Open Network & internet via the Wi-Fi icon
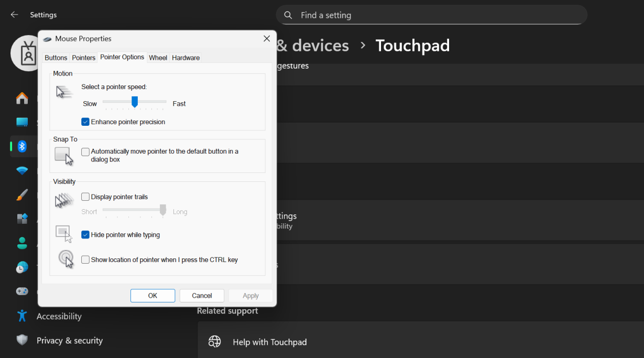The image size is (644, 358). click(22, 171)
